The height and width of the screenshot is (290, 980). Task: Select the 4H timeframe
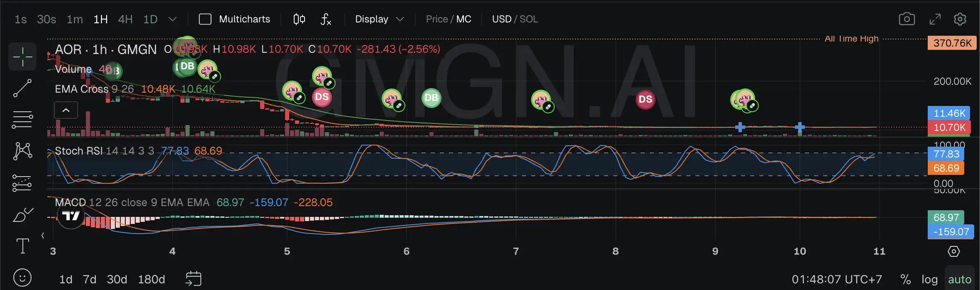pyautogui.click(x=125, y=19)
